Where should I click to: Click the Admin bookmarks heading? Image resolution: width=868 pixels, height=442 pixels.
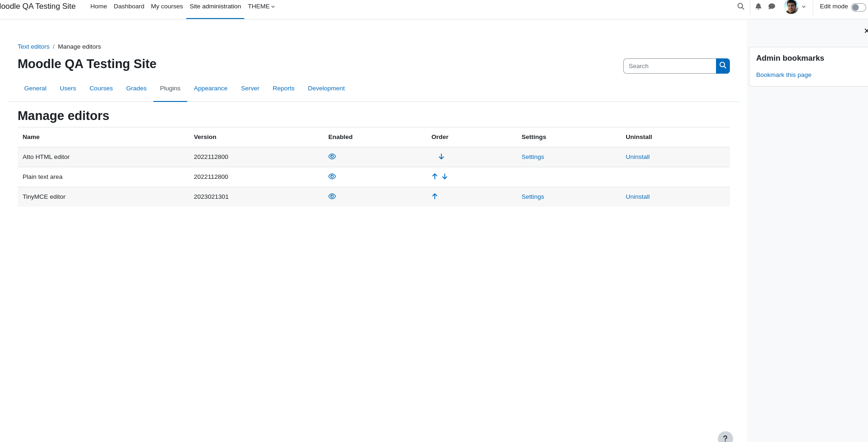[x=790, y=58]
